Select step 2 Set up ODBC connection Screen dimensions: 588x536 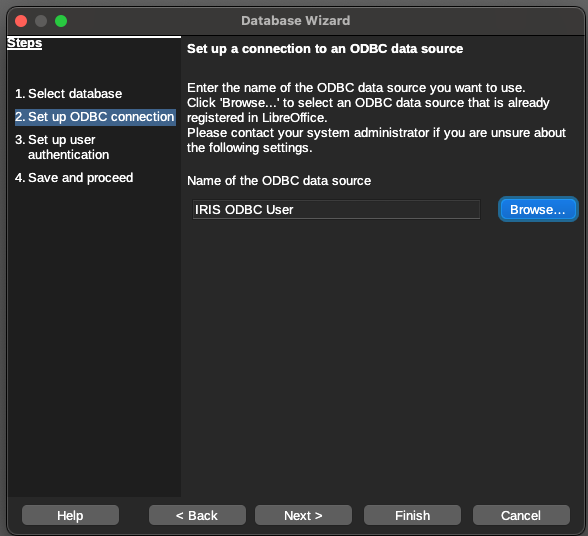pyautogui.click(x=95, y=117)
